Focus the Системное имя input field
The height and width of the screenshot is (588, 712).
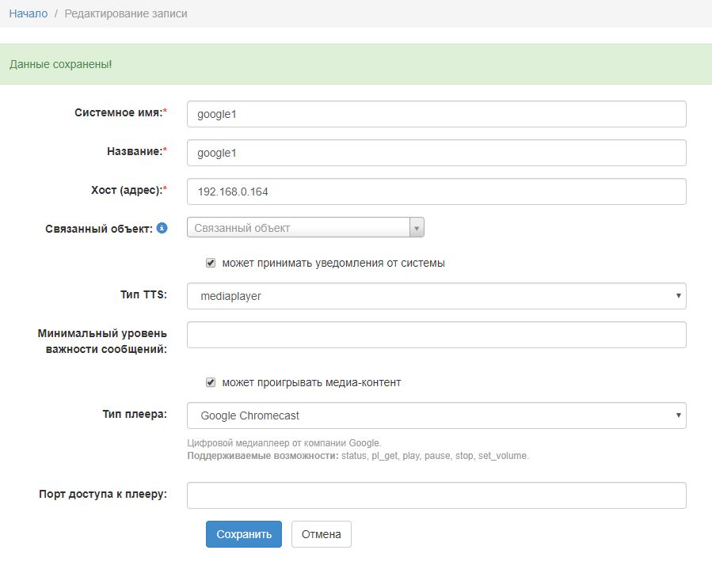[436, 114]
